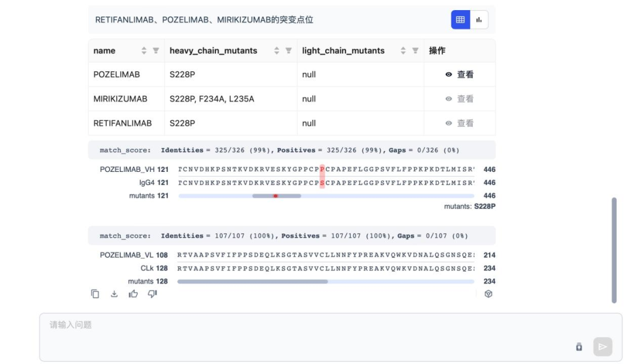Click highlighted S residue in IgG4 sequence
This screenshot has width=641, height=364.
tap(322, 183)
